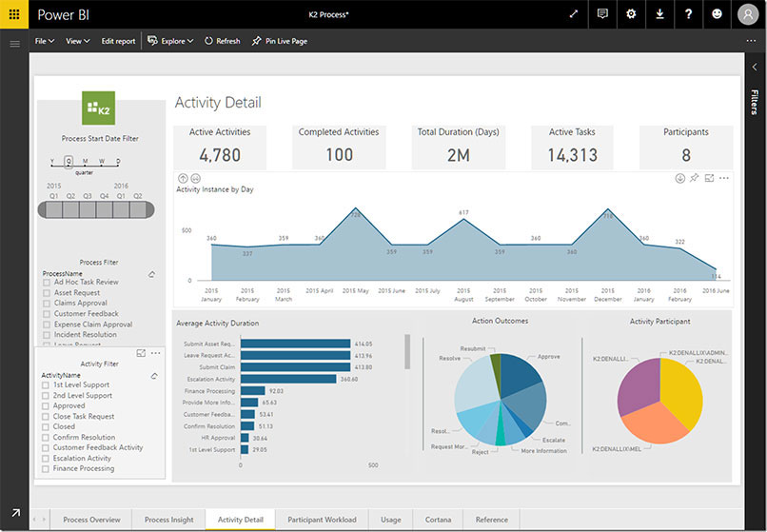
Task: Tick the Close Task Request checkbox
Action: pos(46,417)
